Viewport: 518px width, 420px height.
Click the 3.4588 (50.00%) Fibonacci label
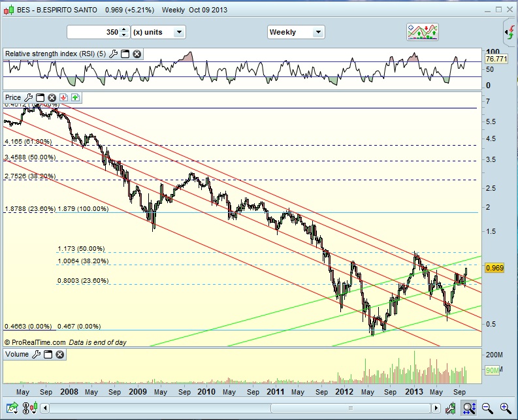click(30, 157)
